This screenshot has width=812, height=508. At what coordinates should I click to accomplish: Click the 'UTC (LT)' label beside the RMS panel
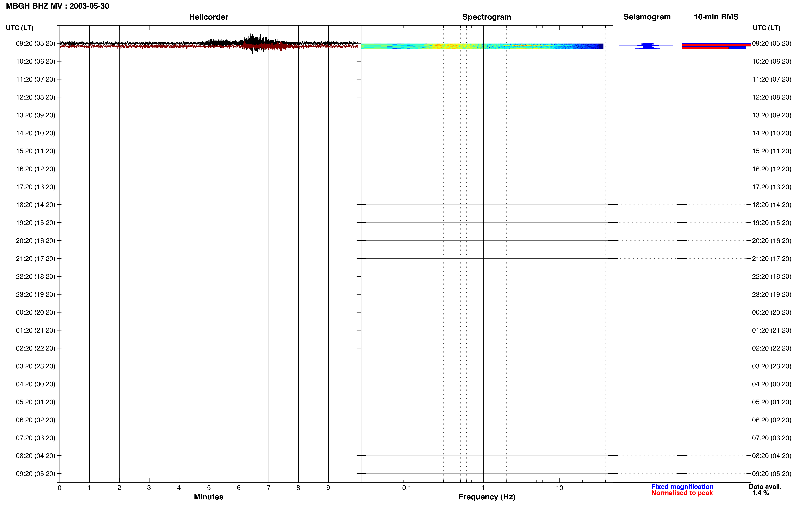coord(766,28)
